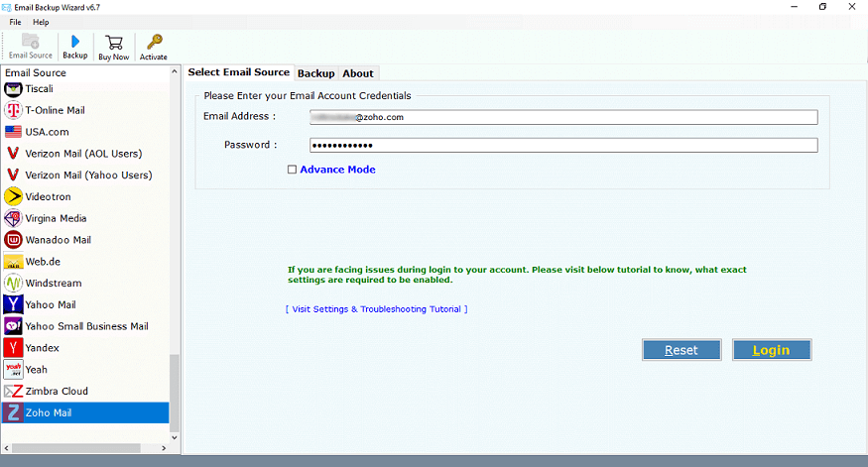This screenshot has width=868, height=467.
Task: Click the Backup play icon in toolbar
Action: click(x=75, y=42)
